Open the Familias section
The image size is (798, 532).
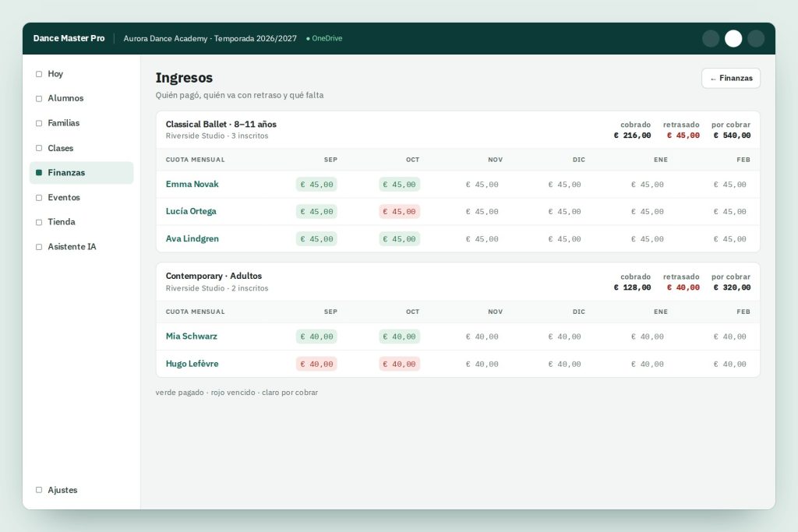[x=81, y=123]
